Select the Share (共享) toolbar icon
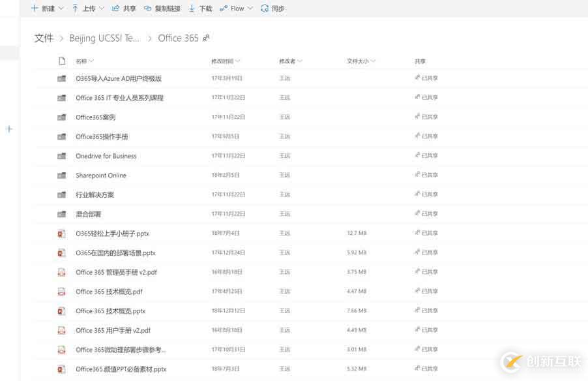Viewport: 588px width, 381px height. click(115, 8)
